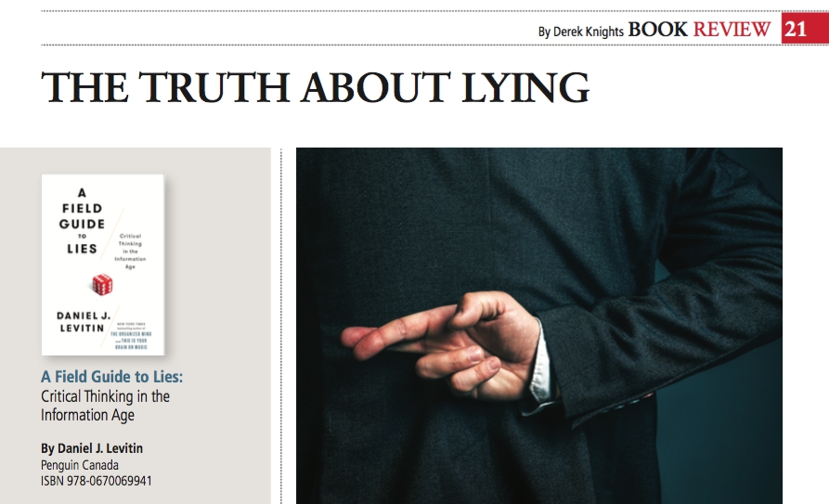Image resolution: width=829 pixels, height=504 pixels.
Task: Click the red dice on book cover
Action: (x=102, y=284)
